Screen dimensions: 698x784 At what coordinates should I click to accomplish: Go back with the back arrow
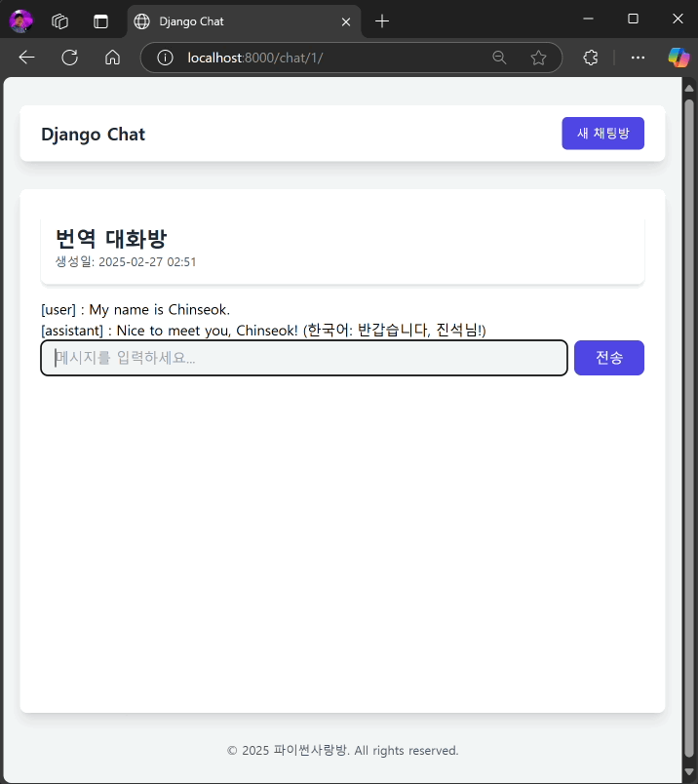click(x=26, y=58)
